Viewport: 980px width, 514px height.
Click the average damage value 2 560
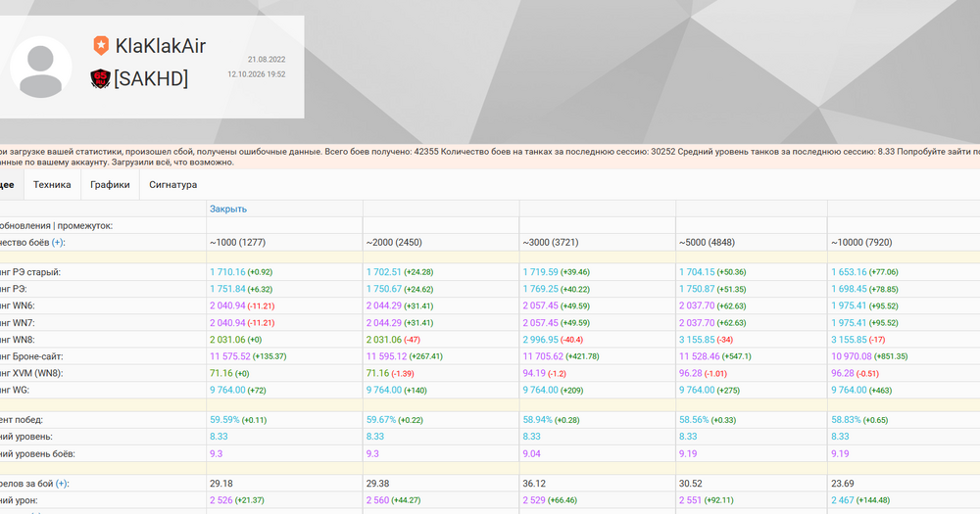point(377,500)
